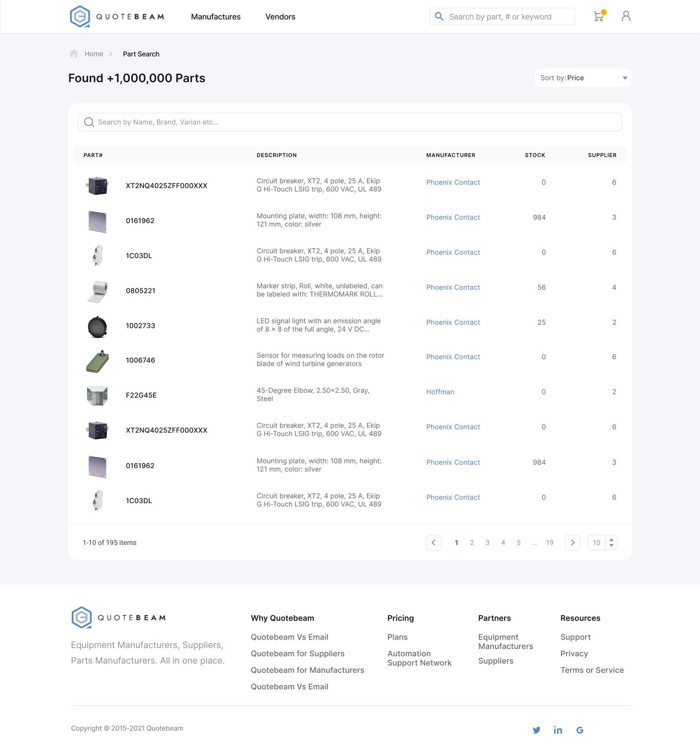Sort by the PART# column header
The height and width of the screenshot is (754, 700).
(93, 155)
